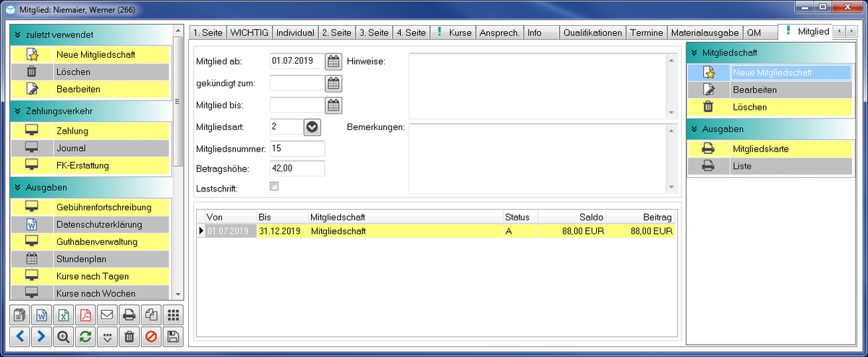Image resolution: width=868 pixels, height=357 pixels.
Task: Open Zahlung in Zahlungsverkehr
Action: point(90,131)
